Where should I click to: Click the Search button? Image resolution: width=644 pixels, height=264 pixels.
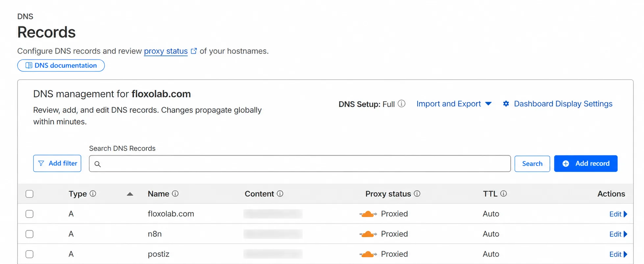tap(532, 164)
